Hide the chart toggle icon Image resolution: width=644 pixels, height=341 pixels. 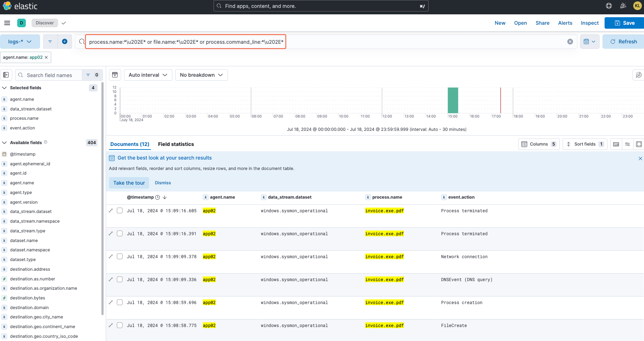(115, 75)
